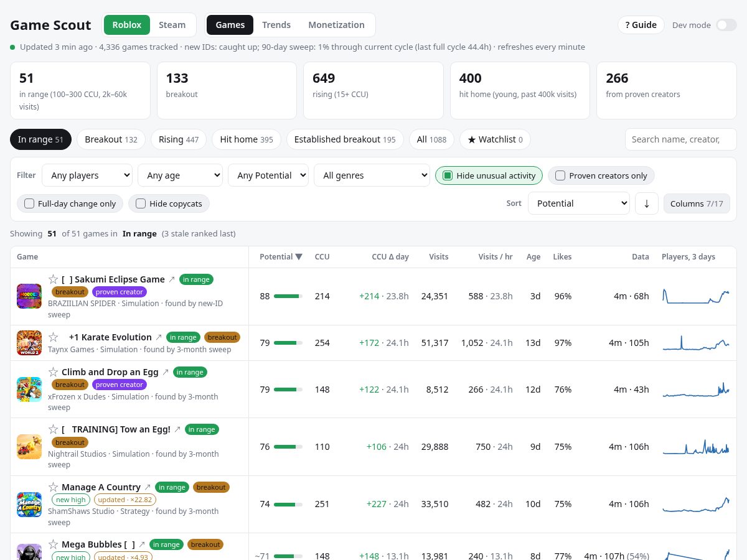The height and width of the screenshot is (560, 747).
Task: Select the Established breakout 195 tab
Action: [345, 139]
